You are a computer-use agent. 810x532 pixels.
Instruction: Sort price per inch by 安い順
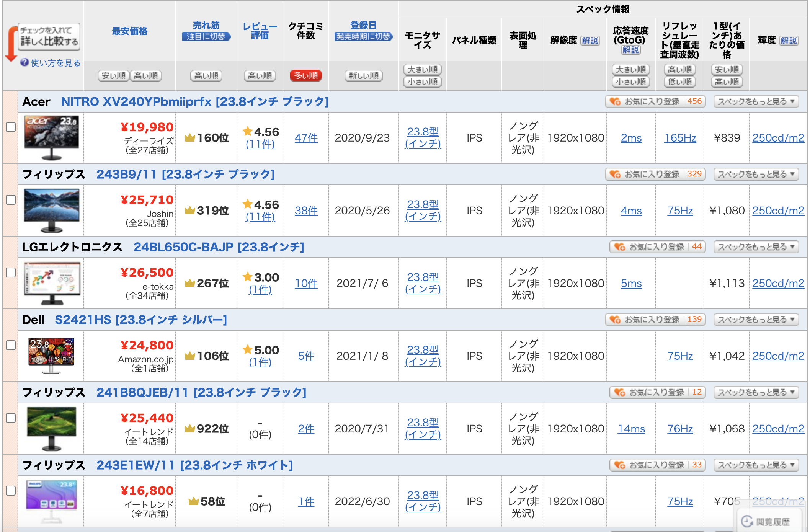tap(727, 69)
